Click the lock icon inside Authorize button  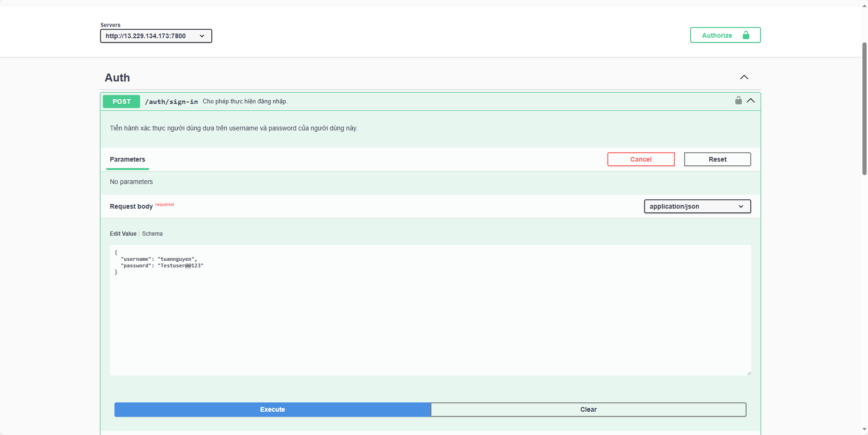[x=746, y=35]
